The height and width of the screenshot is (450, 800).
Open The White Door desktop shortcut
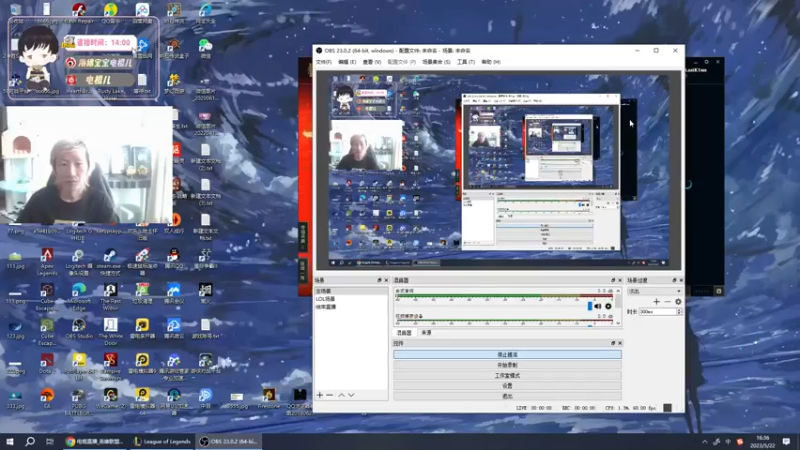110,331
